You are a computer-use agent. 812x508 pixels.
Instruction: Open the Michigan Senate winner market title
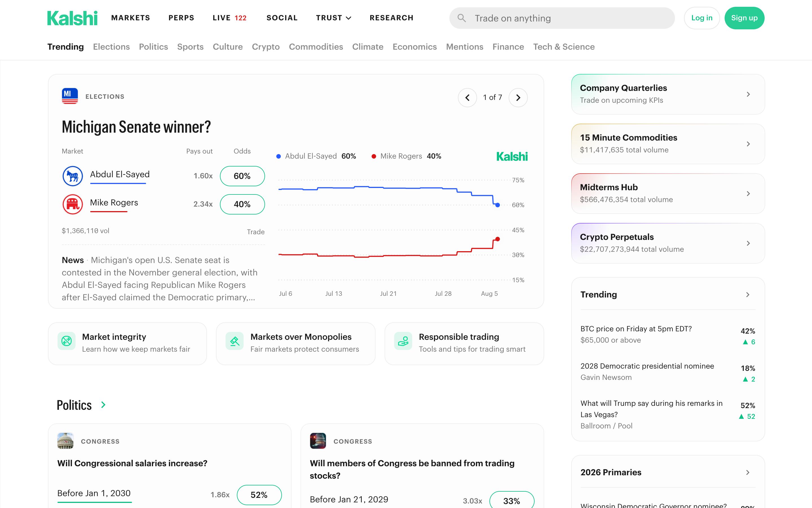[x=136, y=127]
